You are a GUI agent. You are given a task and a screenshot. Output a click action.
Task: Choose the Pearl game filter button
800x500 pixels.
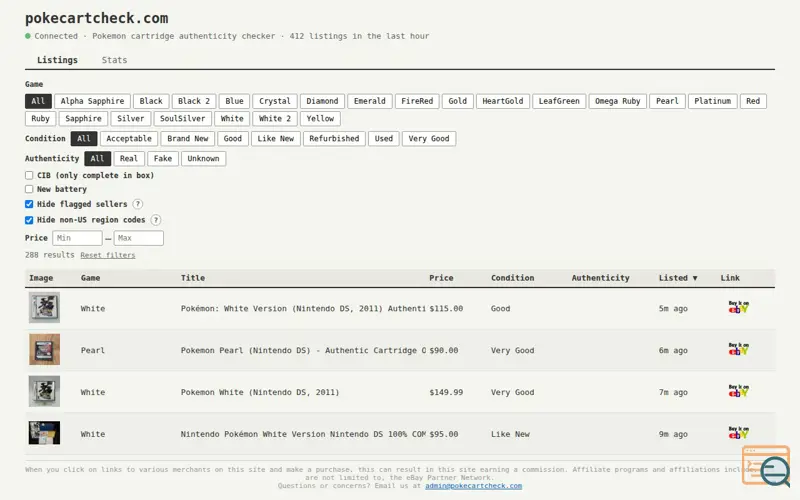[667, 101]
